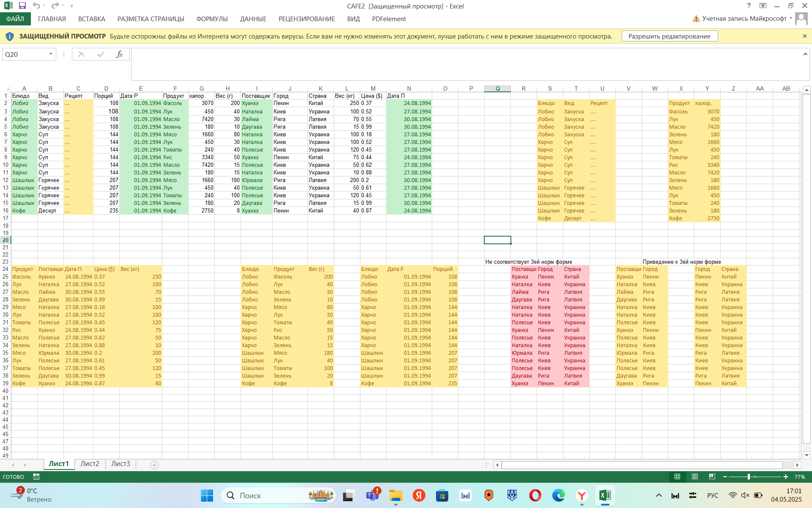Click the horizontal scroll right arrow
The image size is (812, 508).
[797, 465]
